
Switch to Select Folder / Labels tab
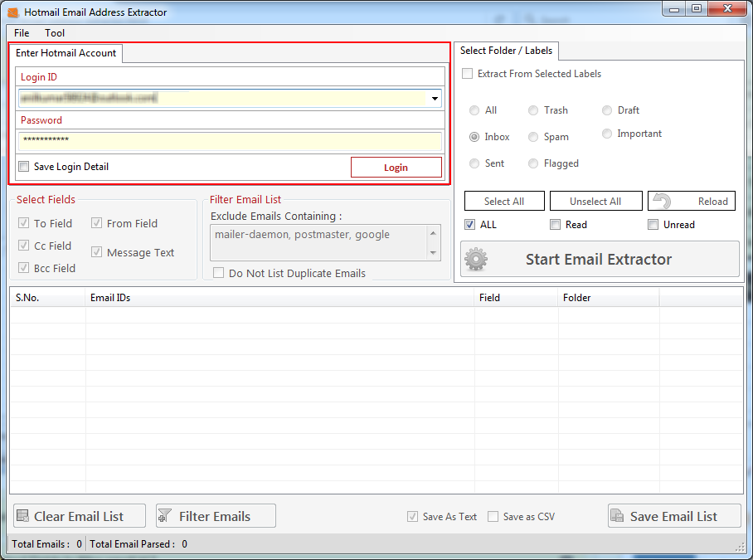pos(506,51)
